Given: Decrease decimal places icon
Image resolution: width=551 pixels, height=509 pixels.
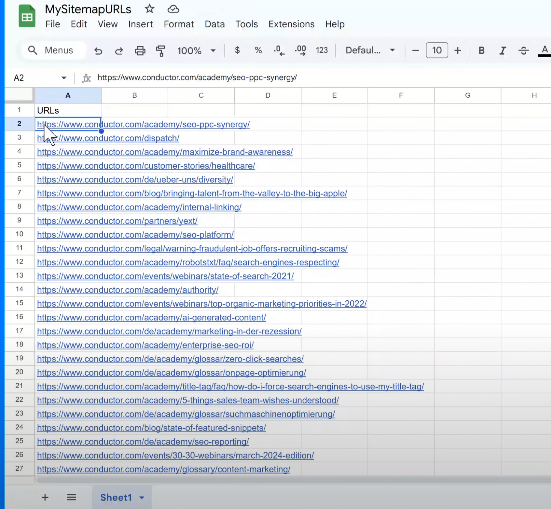Looking at the screenshot, I should point(279,51).
